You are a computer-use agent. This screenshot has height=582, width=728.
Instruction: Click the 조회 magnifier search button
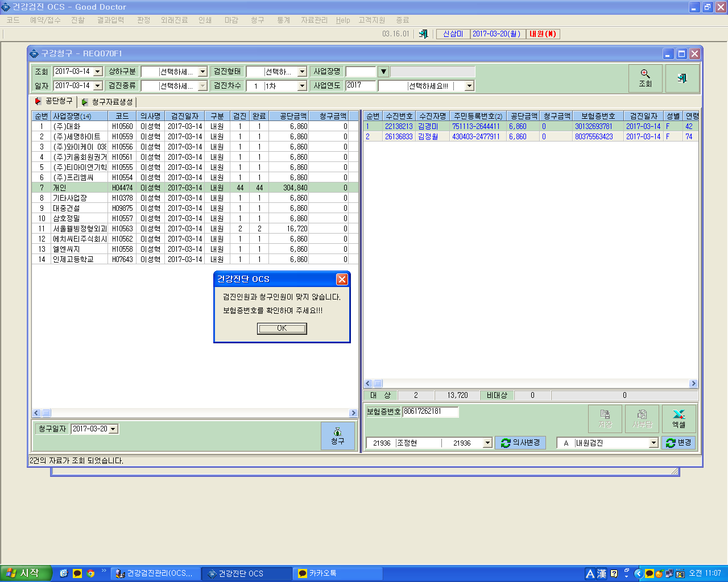click(645, 78)
